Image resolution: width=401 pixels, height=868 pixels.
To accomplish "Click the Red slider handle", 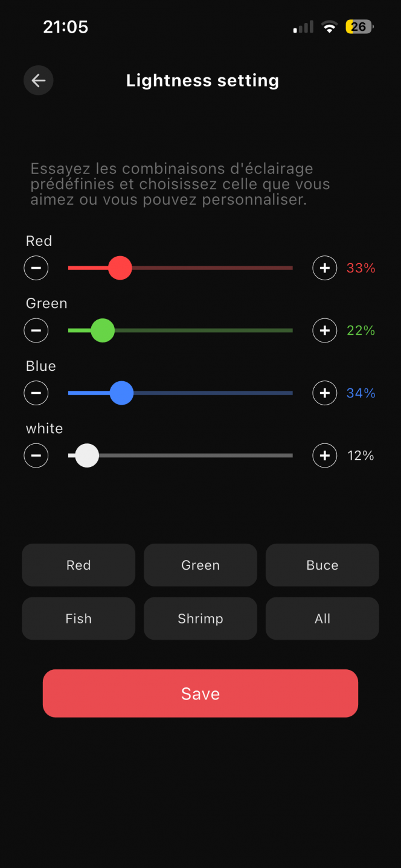I will (120, 268).
